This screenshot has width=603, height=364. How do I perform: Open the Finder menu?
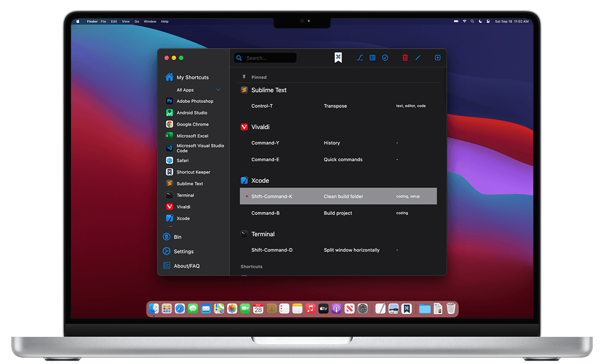(x=92, y=22)
